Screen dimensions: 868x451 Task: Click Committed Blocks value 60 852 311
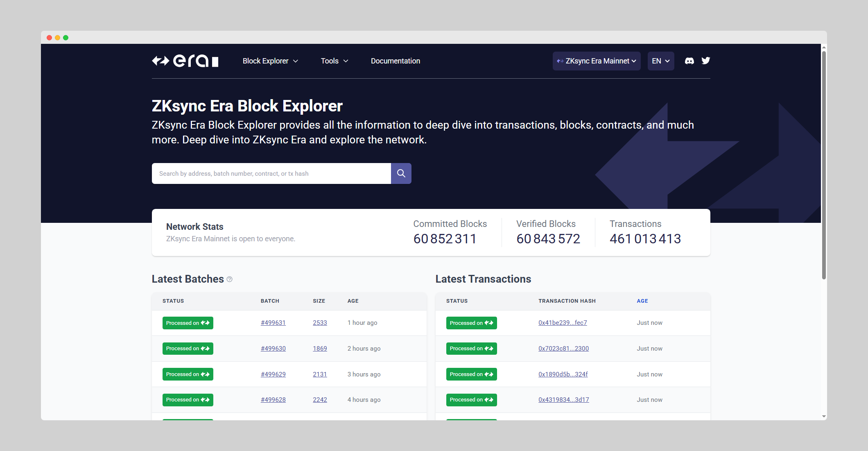pyautogui.click(x=445, y=239)
